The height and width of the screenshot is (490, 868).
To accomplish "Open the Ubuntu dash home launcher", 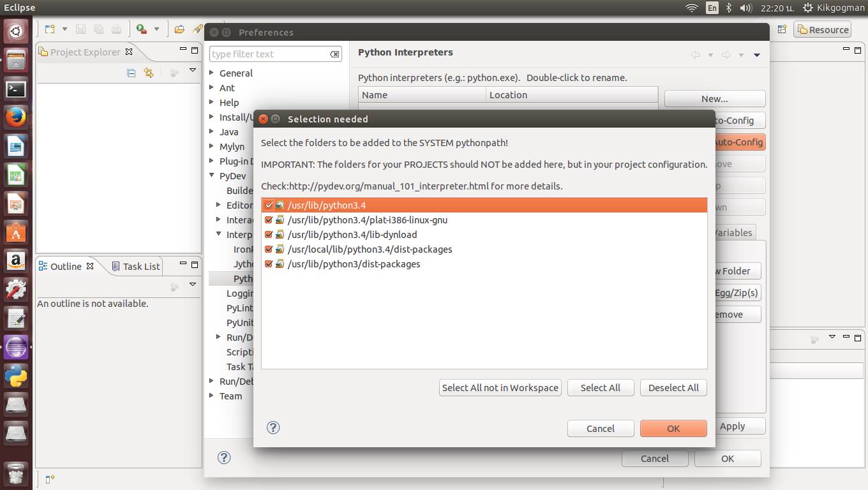I will [x=16, y=30].
